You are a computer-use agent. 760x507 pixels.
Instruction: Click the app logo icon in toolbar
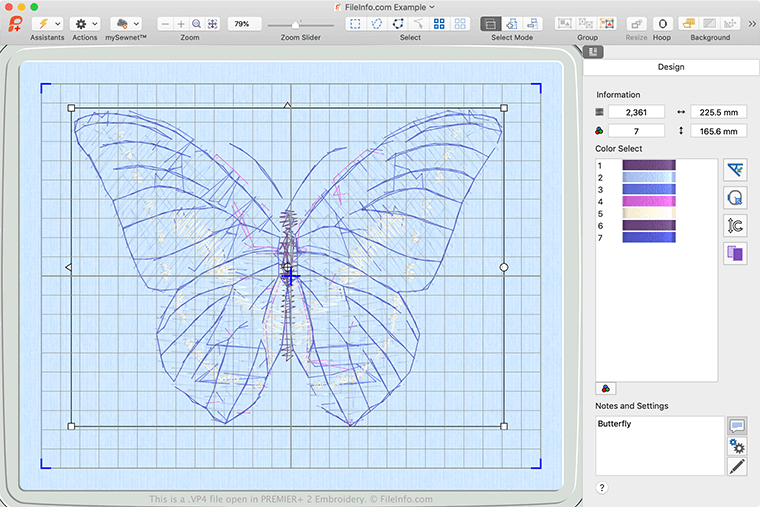pyautogui.click(x=16, y=24)
